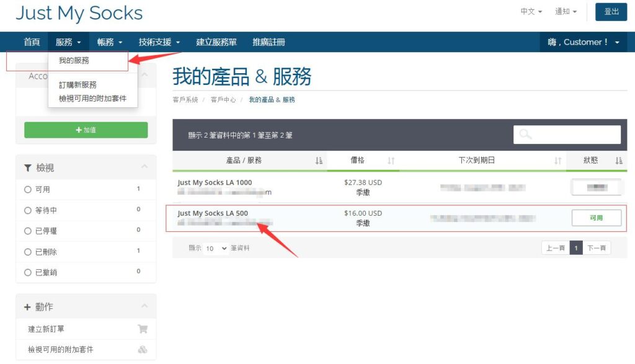This screenshot has width=635, height=364.
Task: Open 推廣註冊 in navigation bar
Action: 269,42
